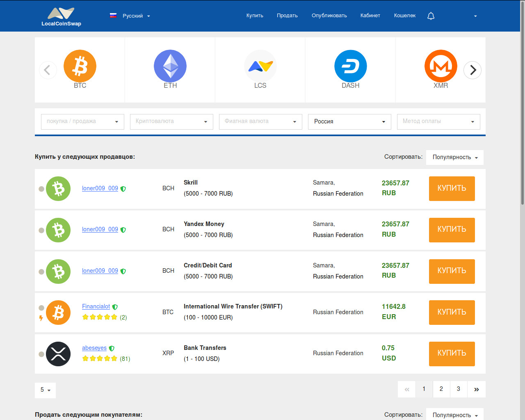Viewport: 525px width, 420px height.
Task: Open the Кошелек menu item
Action: pos(405,16)
